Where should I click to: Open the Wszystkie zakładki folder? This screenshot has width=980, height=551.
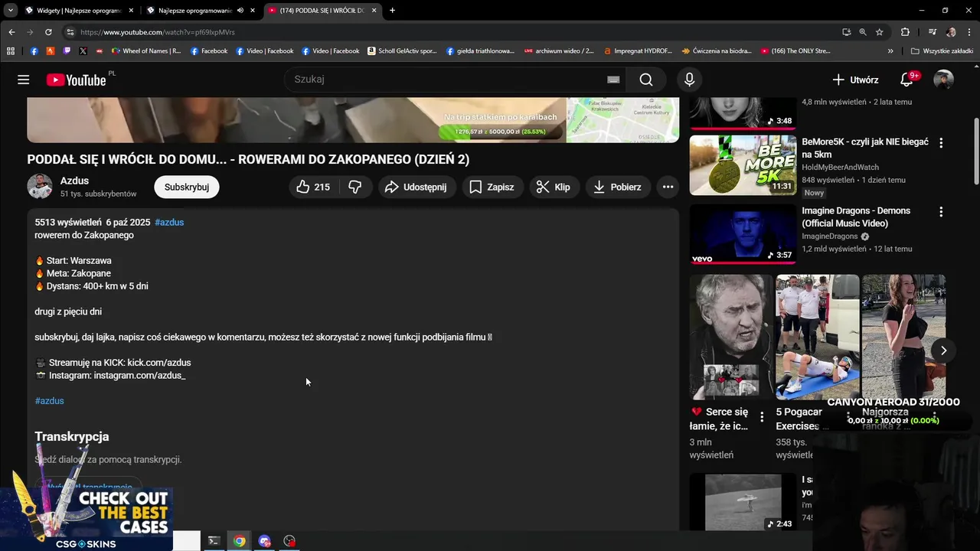942,51
